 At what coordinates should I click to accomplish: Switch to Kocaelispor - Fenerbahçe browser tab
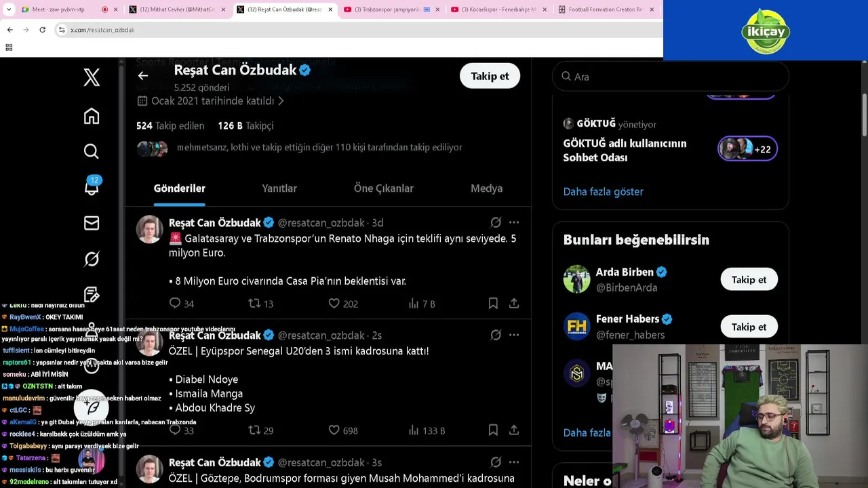point(498,9)
